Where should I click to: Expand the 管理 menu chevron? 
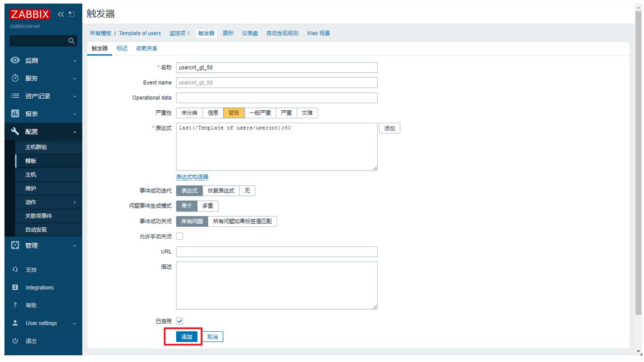(75, 245)
